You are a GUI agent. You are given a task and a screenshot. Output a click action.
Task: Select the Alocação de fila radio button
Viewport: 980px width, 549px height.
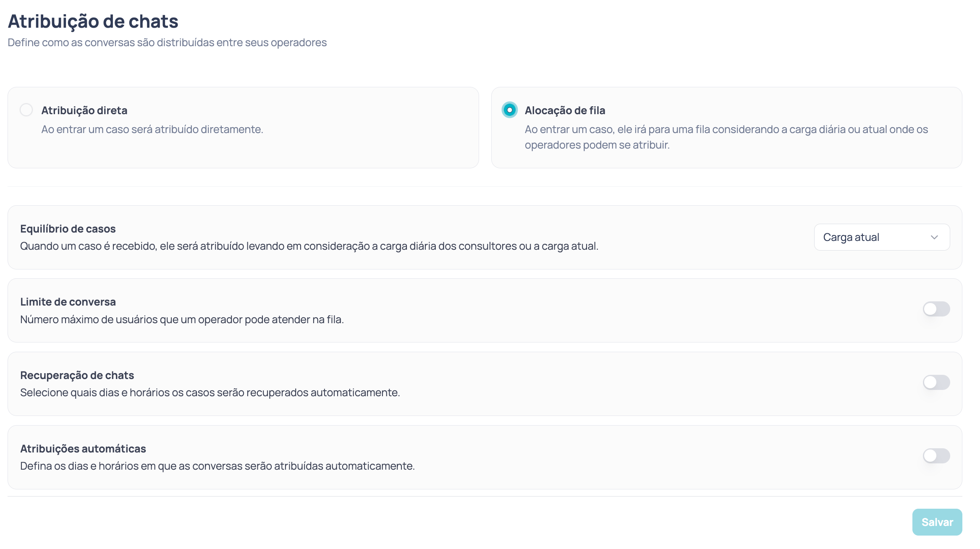point(510,110)
